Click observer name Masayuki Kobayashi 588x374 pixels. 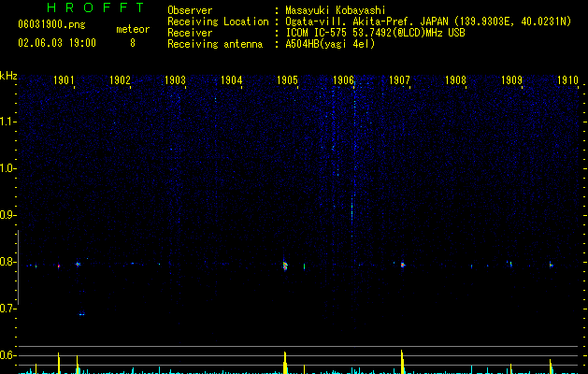[x=336, y=10]
